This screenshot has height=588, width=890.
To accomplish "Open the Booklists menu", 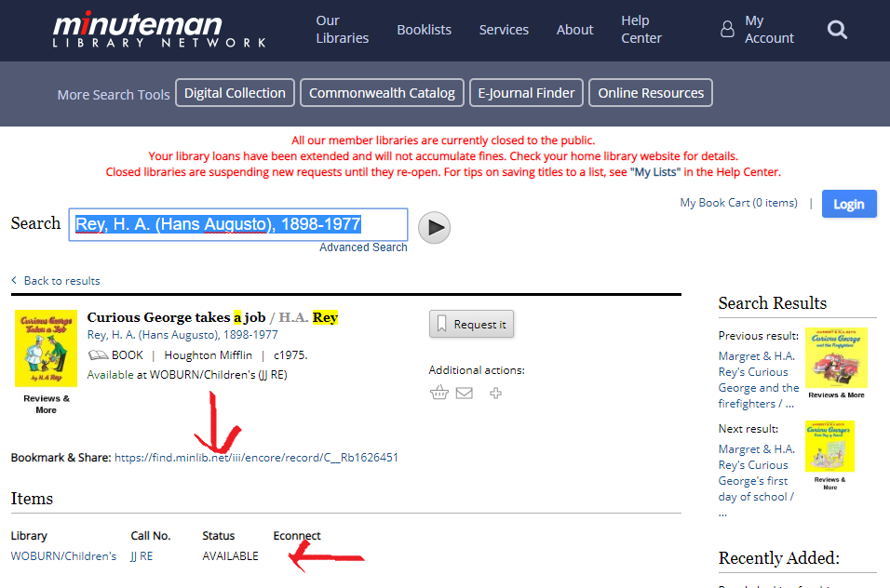I will [424, 30].
